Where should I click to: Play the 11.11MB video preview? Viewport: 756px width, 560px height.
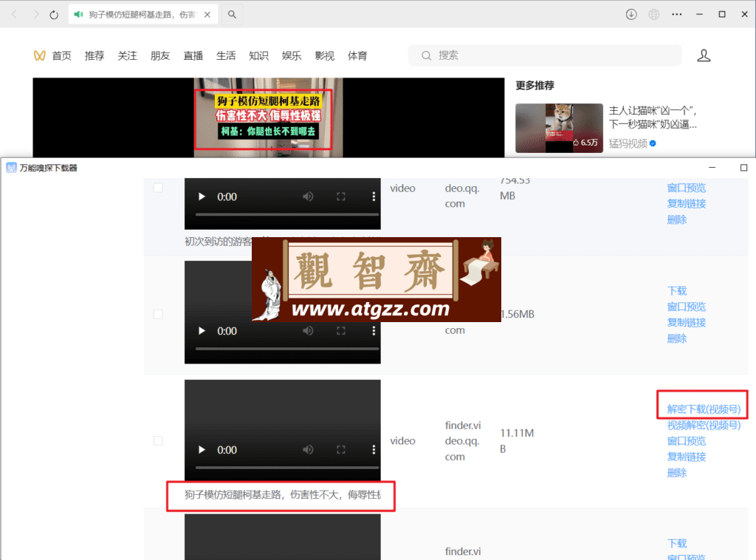[x=202, y=449]
